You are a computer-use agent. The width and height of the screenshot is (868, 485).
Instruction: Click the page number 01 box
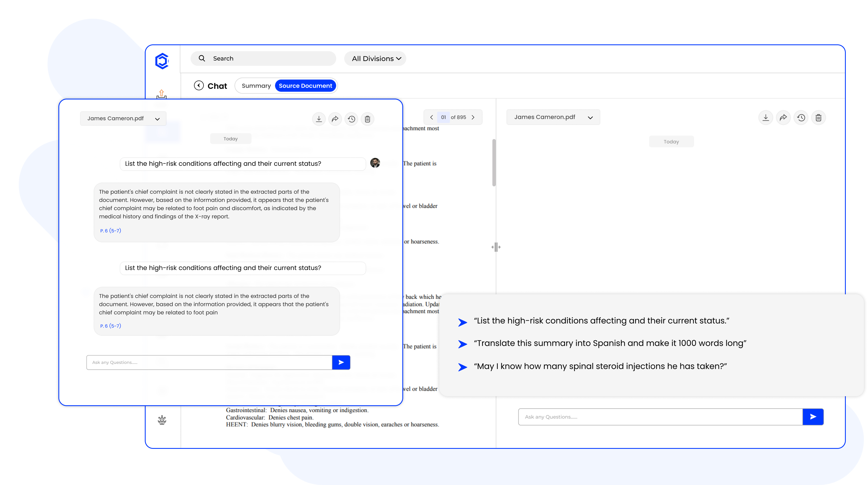coord(443,117)
